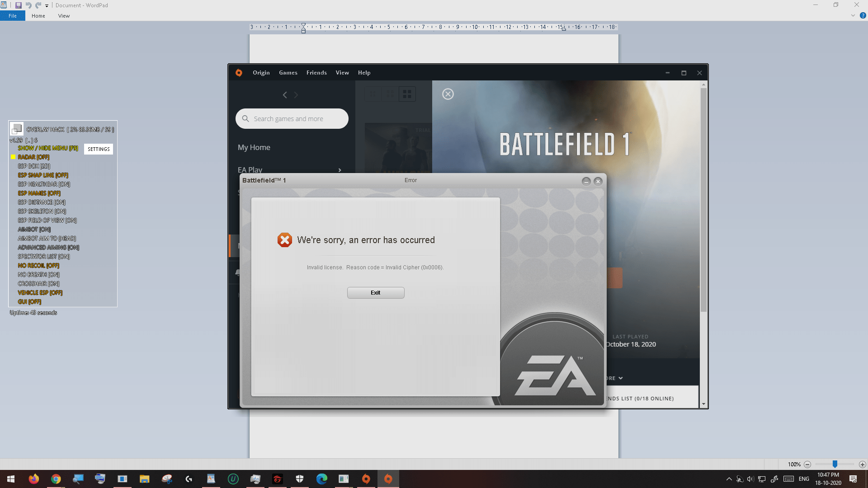
Task: Expand the WordPad ribbon chevron
Action: click(x=853, y=15)
